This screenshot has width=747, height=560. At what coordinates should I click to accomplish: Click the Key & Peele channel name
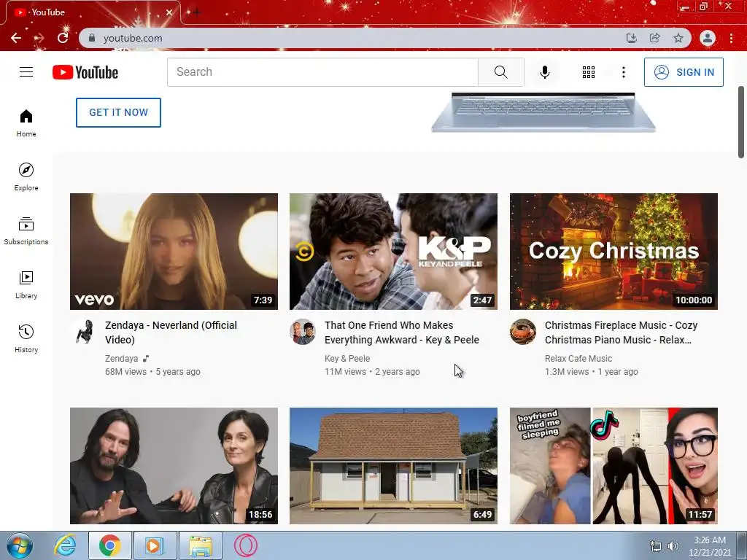click(x=347, y=359)
